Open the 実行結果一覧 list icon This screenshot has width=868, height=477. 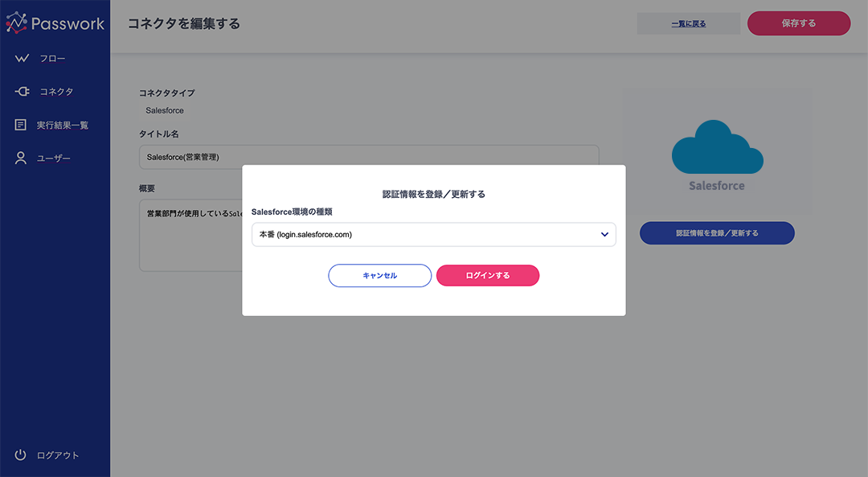(x=20, y=125)
